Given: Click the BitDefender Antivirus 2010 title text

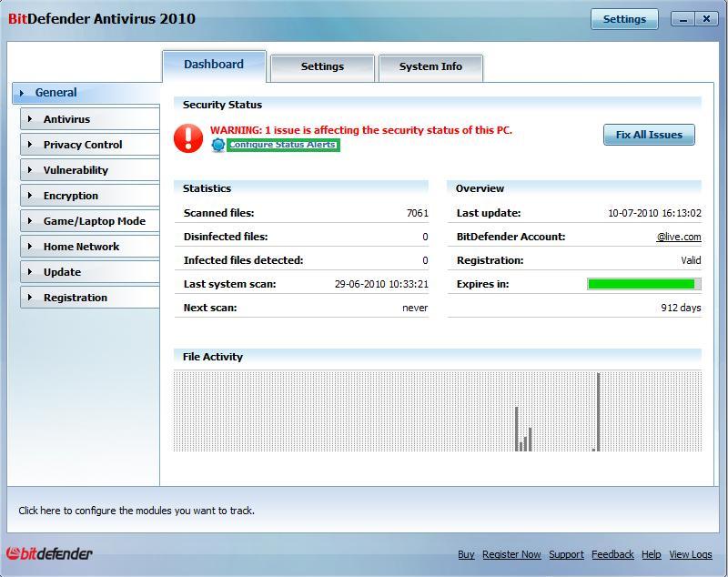Looking at the screenshot, I should pyautogui.click(x=102, y=19).
